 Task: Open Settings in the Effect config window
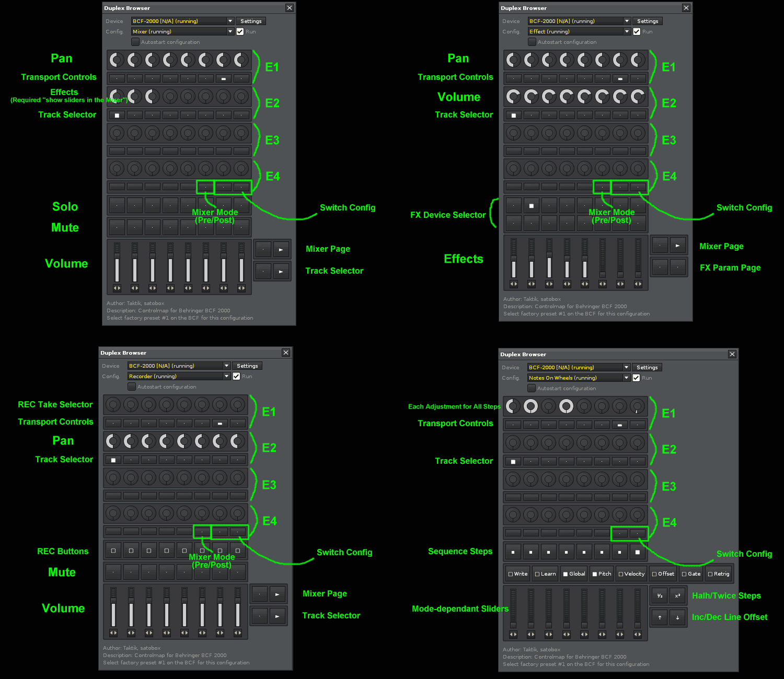648,21
